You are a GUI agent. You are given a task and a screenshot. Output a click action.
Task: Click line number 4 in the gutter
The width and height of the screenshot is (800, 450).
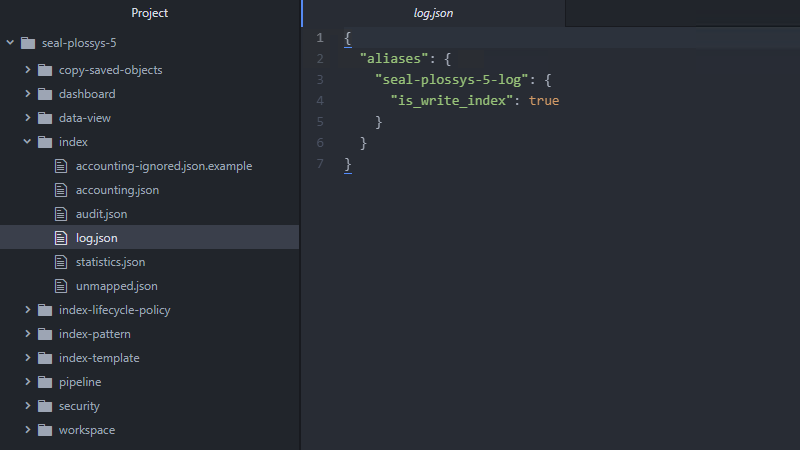pyautogui.click(x=320, y=101)
